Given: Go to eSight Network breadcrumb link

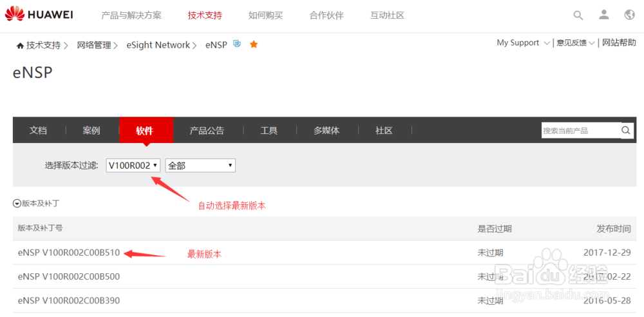Looking at the screenshot, I should (x=158, y=45).
